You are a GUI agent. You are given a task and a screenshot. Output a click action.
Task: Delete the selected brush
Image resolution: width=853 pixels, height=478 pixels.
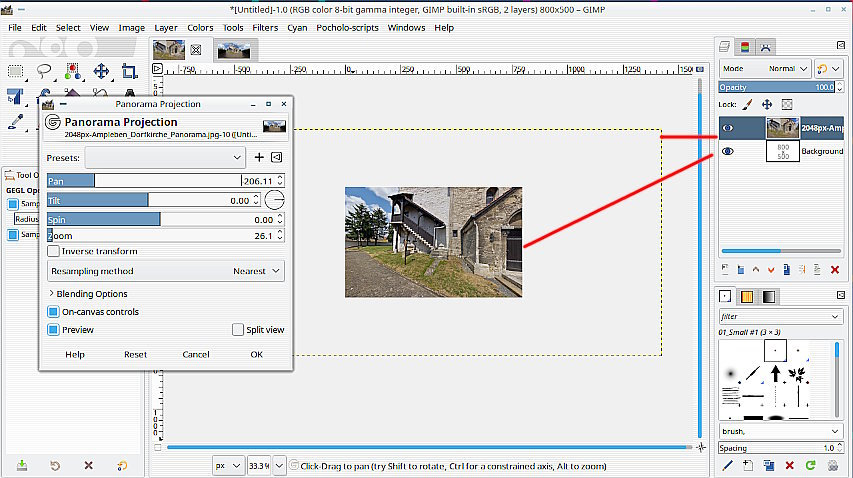coord(789,465)
